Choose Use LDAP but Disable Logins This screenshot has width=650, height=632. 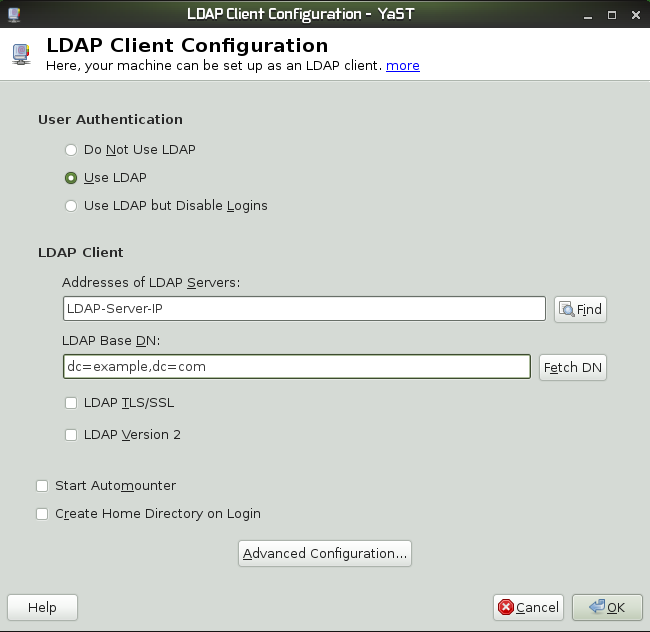pos(71,206)
